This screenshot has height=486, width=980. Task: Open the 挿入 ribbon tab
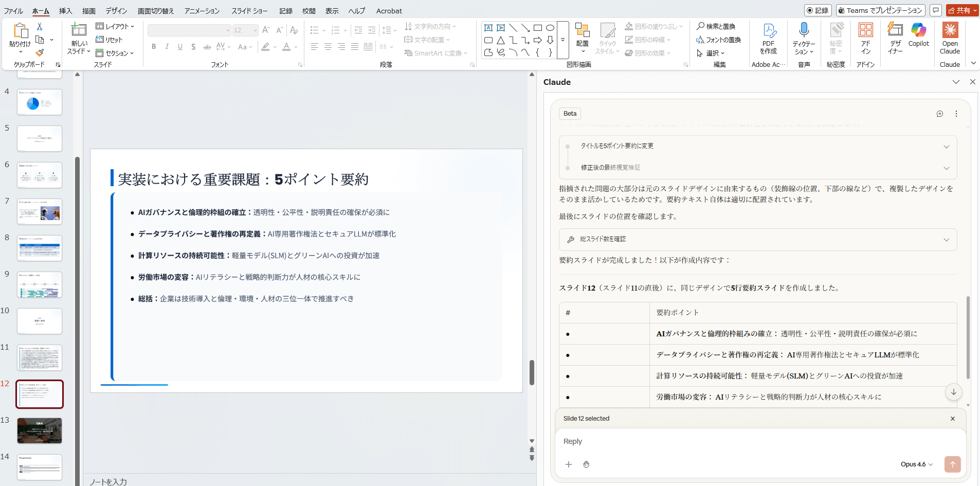pos(65,11)
